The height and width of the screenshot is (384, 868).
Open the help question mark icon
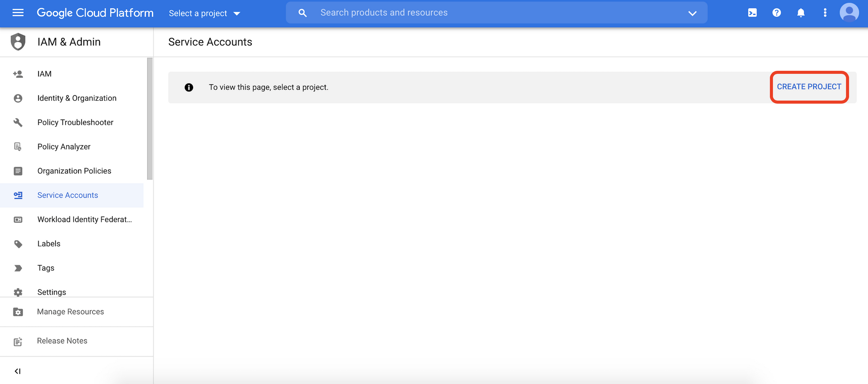[776, 13]
